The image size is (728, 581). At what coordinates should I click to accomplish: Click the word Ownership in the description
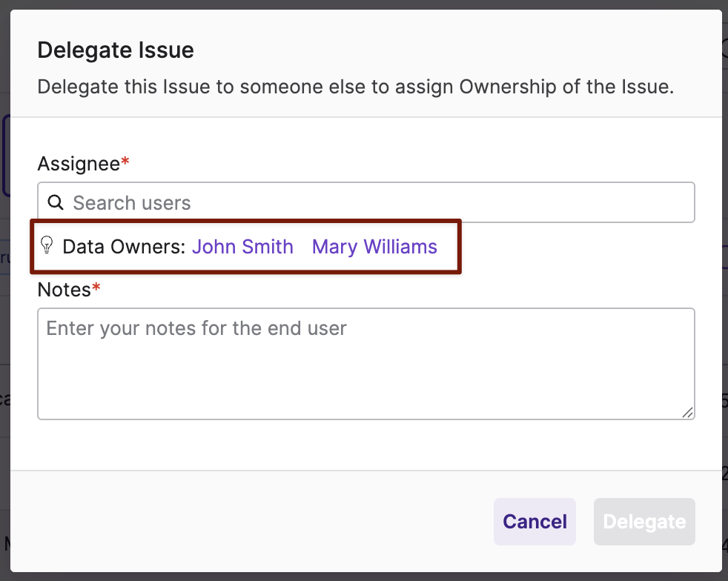508,87
